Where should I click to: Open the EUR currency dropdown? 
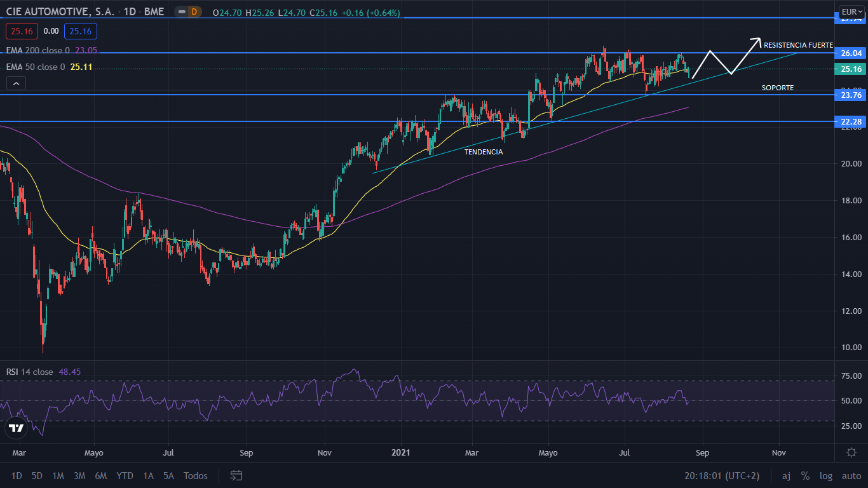click(x=851, y=11)
